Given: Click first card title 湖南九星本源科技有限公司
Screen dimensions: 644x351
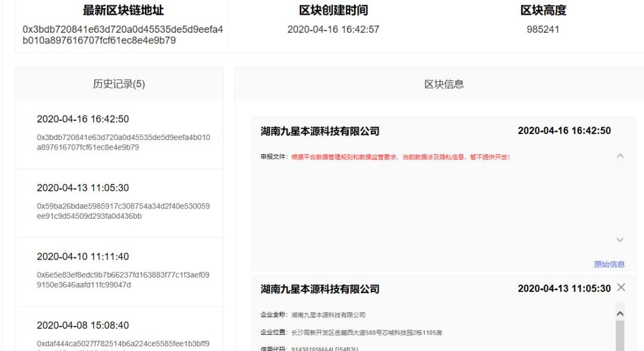Looking at the screenshot, I should point(320,131).
